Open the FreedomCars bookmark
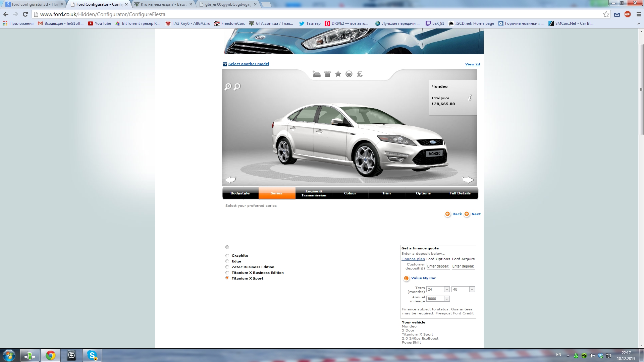The height and width of the screenshot is (362, 644). click(230, 23)
